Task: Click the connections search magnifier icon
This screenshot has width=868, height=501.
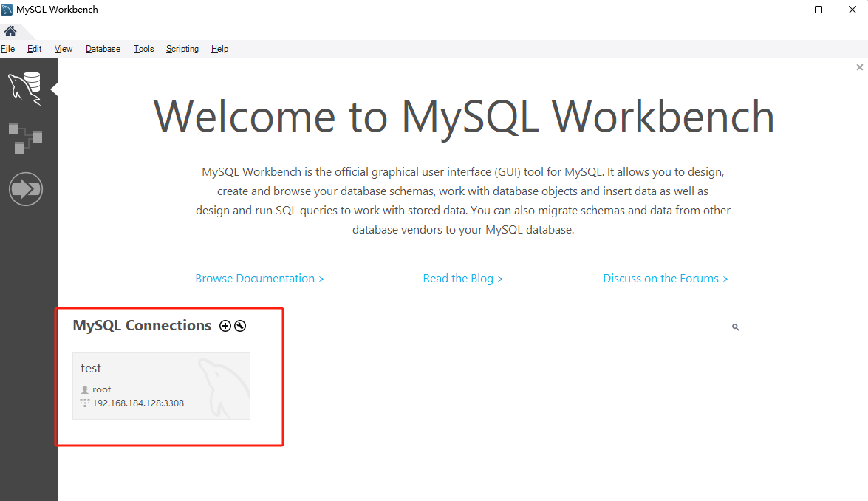Action: [x=735, y=327]
